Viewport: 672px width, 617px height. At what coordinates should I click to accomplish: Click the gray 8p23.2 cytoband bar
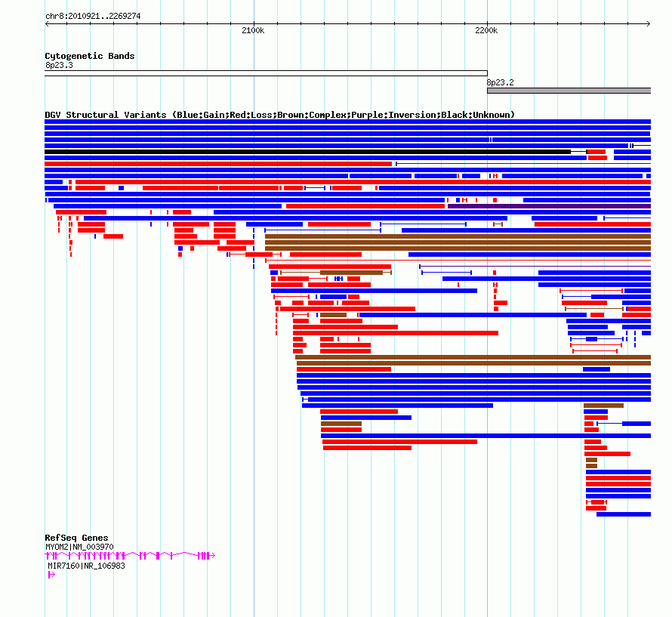[569, 91]
